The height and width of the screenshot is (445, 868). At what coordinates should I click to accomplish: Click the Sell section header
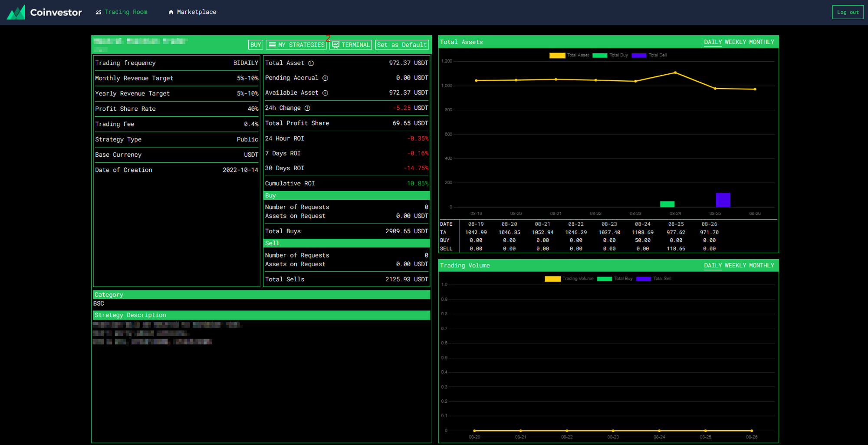(346, 243)
